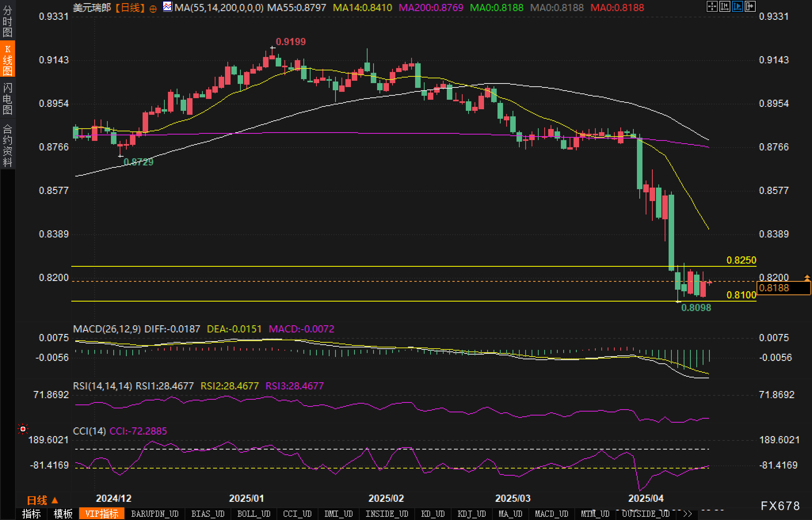The height and width of the screenshot is (520, 812).
Task: Click the red sun marker icon near CCI
Action: pyautogui.click(x=23, y=429)
